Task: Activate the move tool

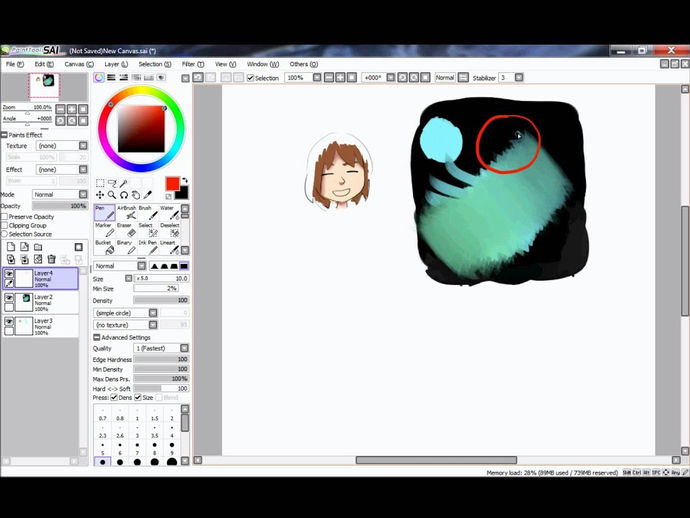Action: (100, 195)
